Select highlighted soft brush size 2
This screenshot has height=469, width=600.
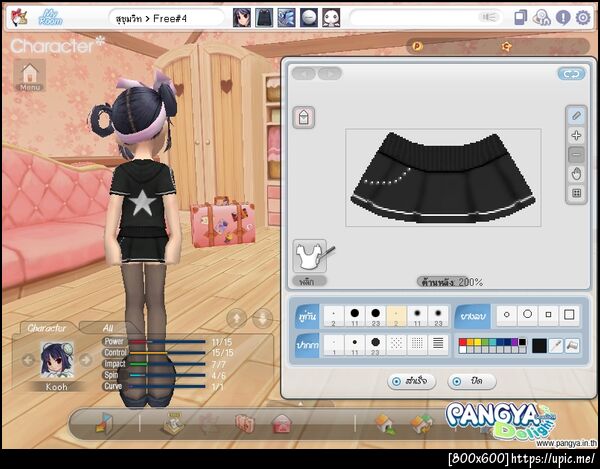click(x=396, y=316)
